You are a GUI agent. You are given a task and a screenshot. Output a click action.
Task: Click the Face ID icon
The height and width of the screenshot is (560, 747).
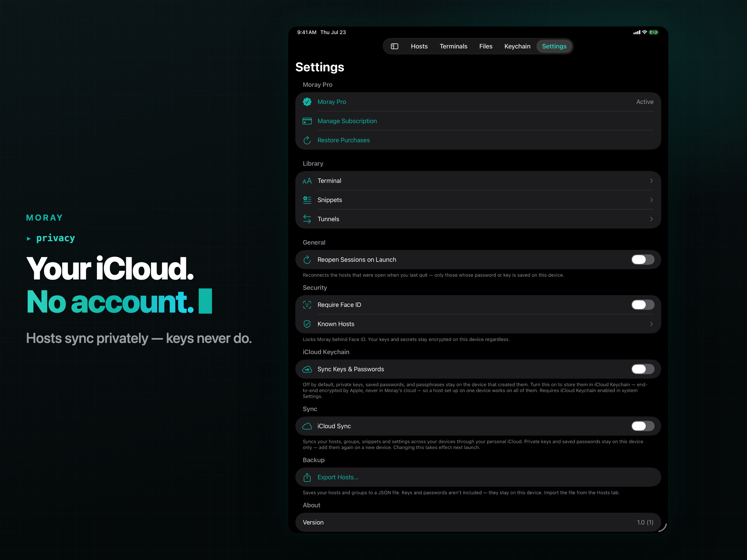pyautogui.click(x=307, y=305)
